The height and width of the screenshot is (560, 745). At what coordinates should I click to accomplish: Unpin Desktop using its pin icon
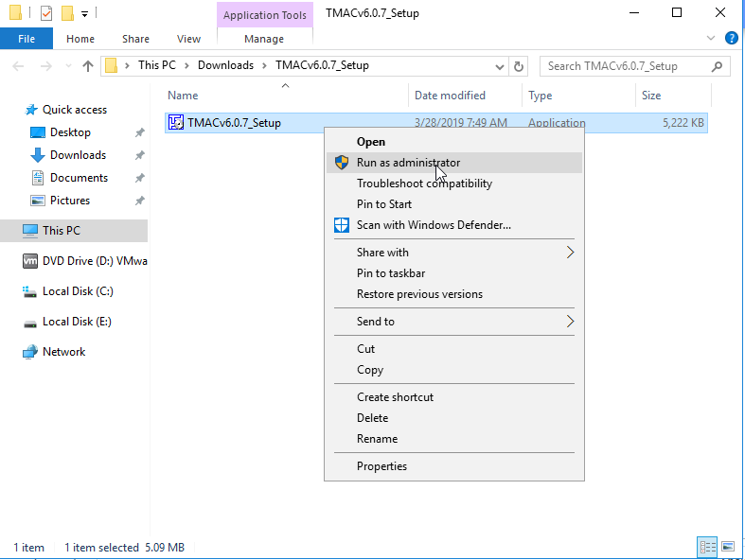(x=140, y=132)
